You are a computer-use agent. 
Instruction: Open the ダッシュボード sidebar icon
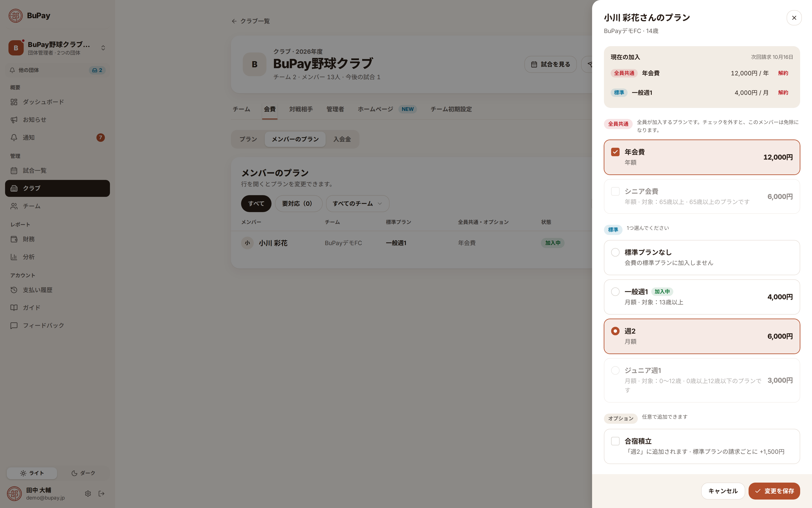(x=14, y=102)
